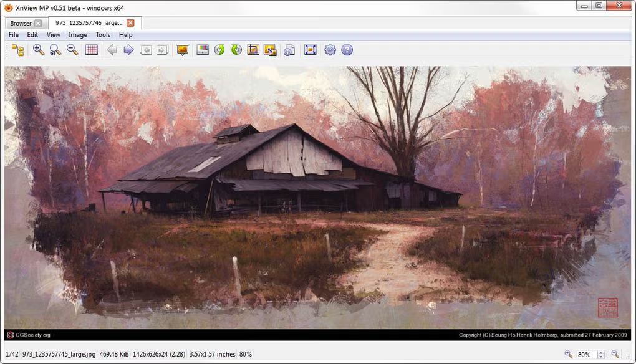636x364 pixels.
Task: Zoom in using the status bar magnifier
Action: [x=568, y=354]
